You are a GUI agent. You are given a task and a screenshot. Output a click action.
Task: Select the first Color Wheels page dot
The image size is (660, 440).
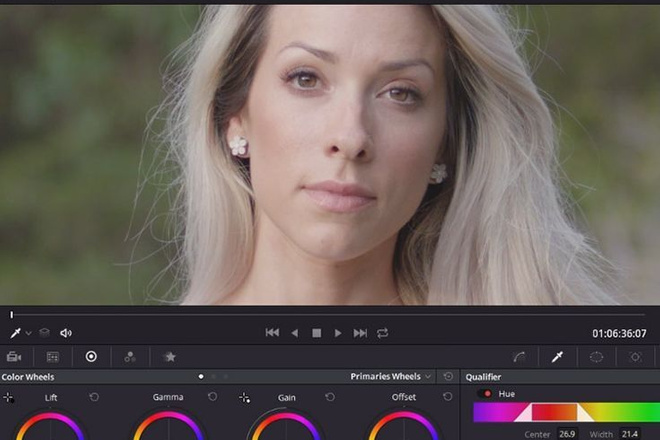click(201, 376)
